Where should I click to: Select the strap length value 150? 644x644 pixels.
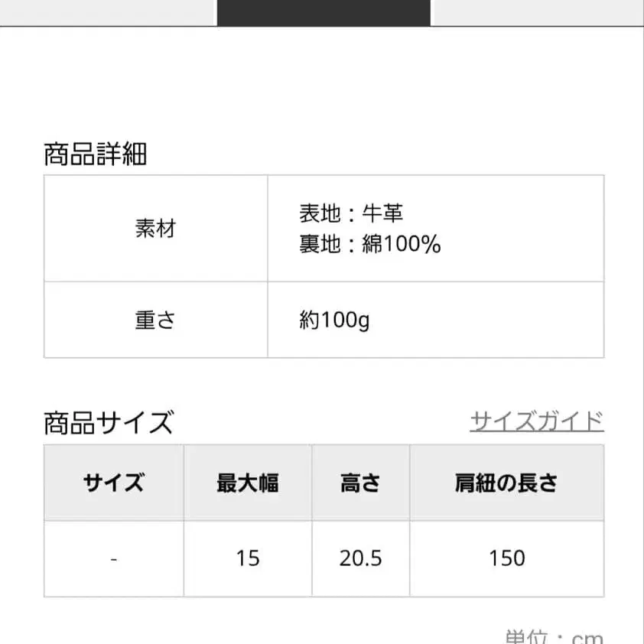[506, 558]
